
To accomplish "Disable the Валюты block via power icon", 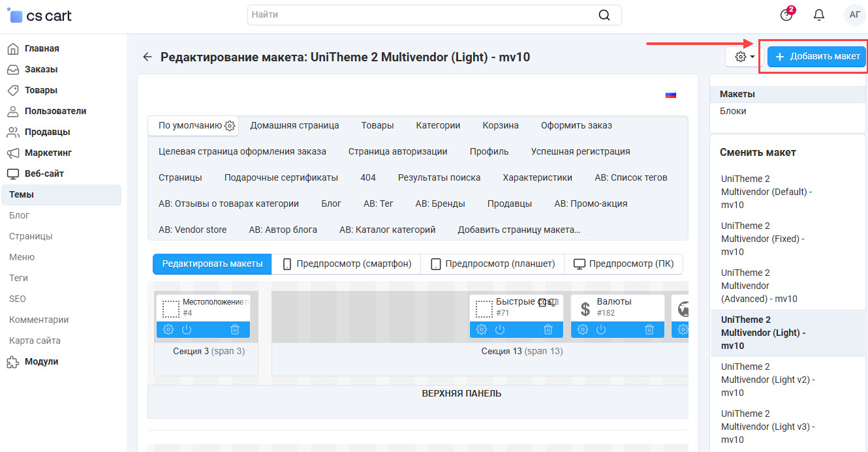I will [601, 329].
